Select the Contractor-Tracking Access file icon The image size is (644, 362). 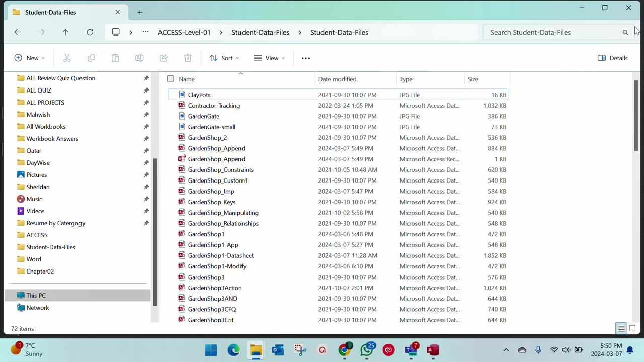182,105
